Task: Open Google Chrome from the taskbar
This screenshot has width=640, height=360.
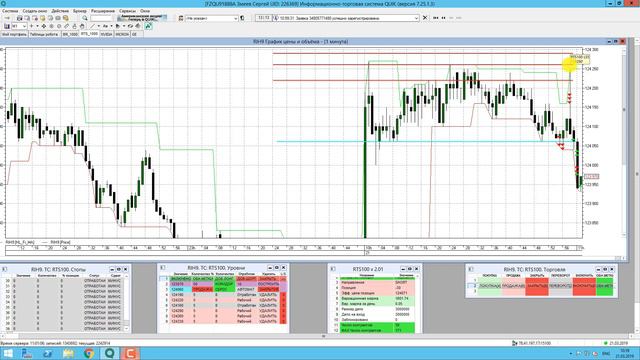Action: [x=89, y=353]
